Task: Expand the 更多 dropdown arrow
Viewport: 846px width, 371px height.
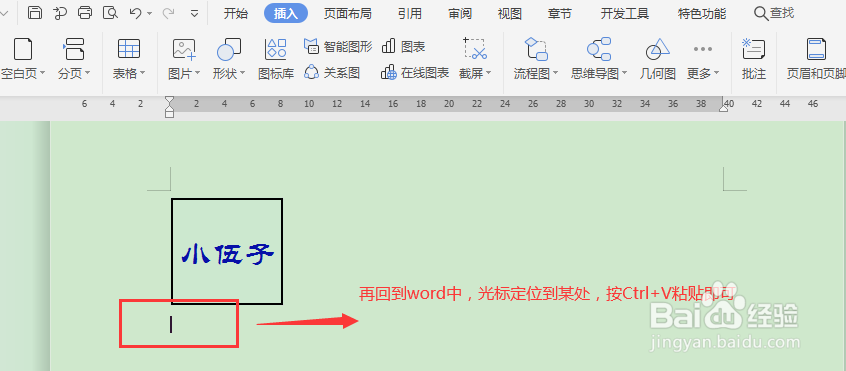Action: tap(717, 73)
